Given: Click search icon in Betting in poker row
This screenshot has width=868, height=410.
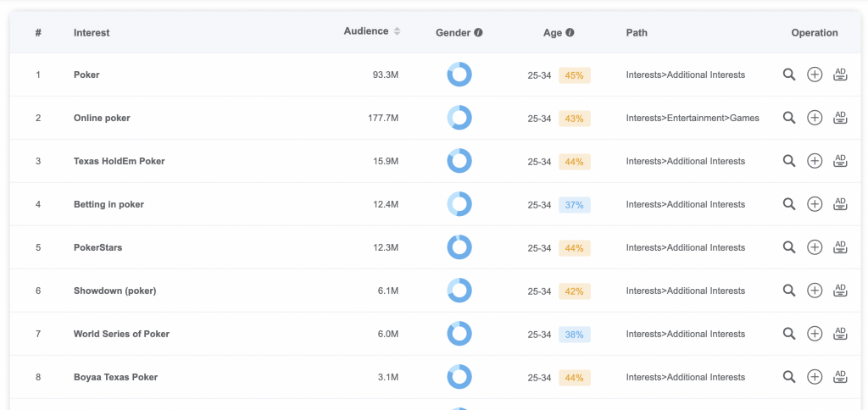Looking at the screenshot, I should (789, 204).
